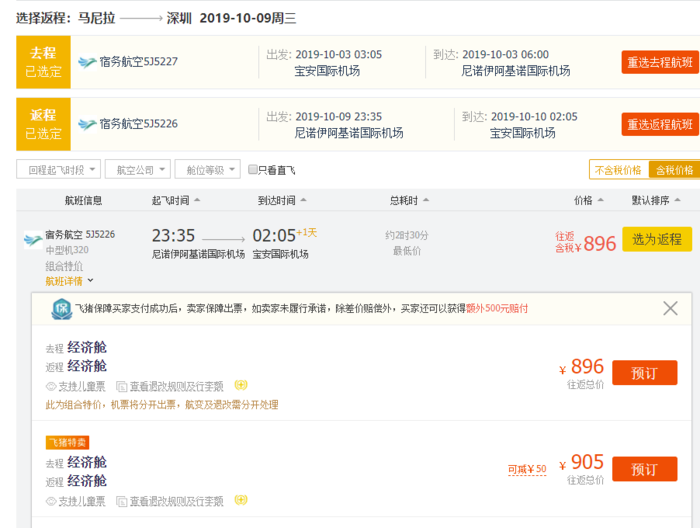This screenshot has width=700, height=528.
Task: Open the 回程起飞时段 dropdown filter
Action: pyautogui.click(x=58, y=170)
